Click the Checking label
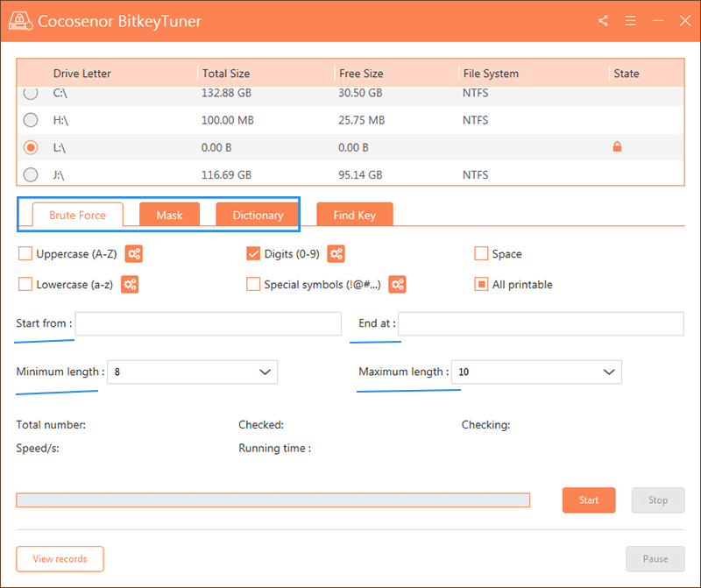The image size is (701, 588). (485, 424)
